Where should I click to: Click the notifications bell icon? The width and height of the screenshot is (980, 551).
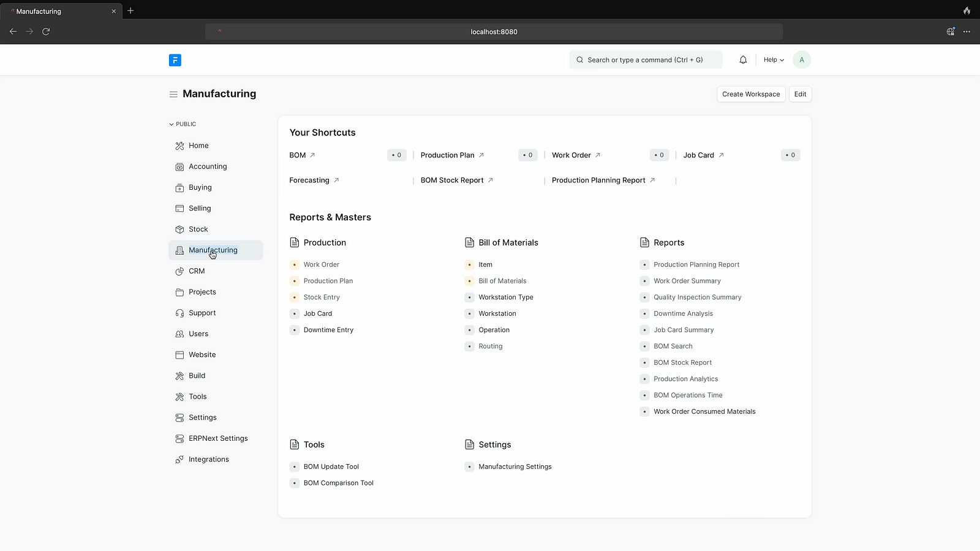pos(743,60)
